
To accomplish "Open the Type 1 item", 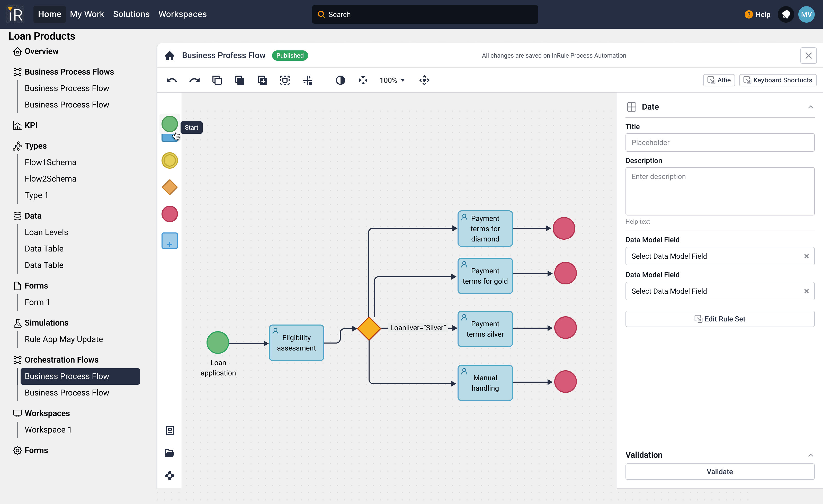I will pos(37,195).
